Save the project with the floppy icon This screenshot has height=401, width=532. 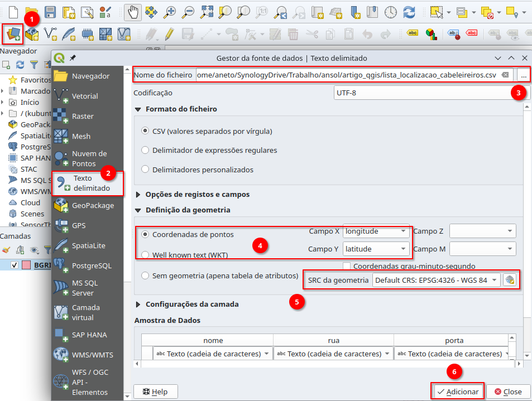(50, 12)
